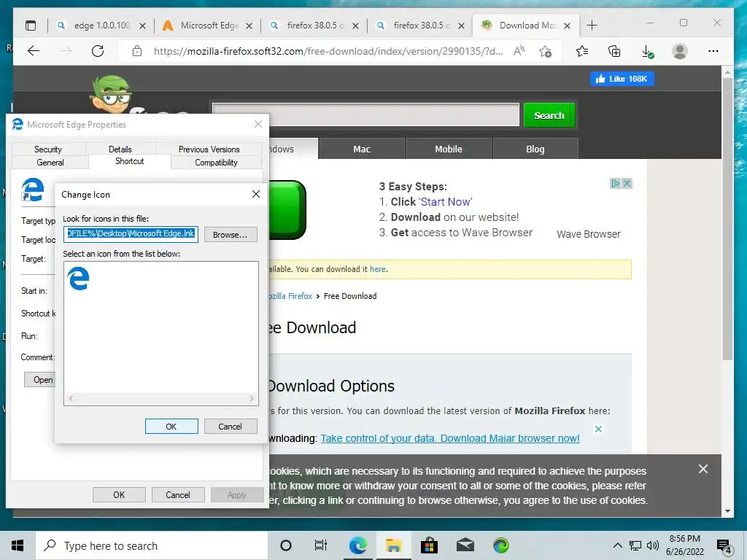Click Mozilla Firefox breadcrumb link
The image size is (747, 560).
[290, 296]
